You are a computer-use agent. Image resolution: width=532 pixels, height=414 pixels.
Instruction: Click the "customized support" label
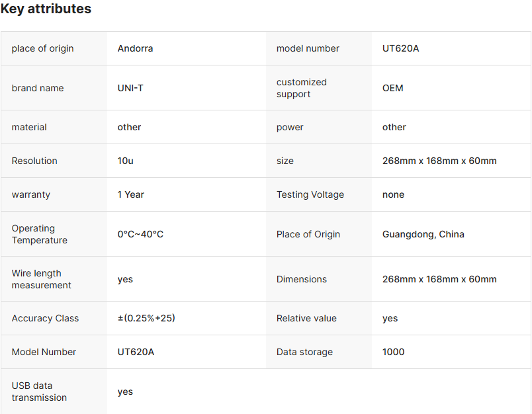[302, 88]
